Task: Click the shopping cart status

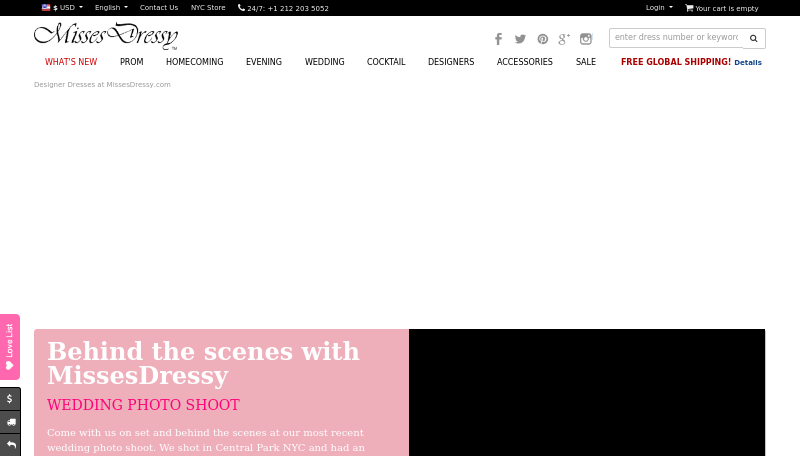Action: click(x=721, y=8)
